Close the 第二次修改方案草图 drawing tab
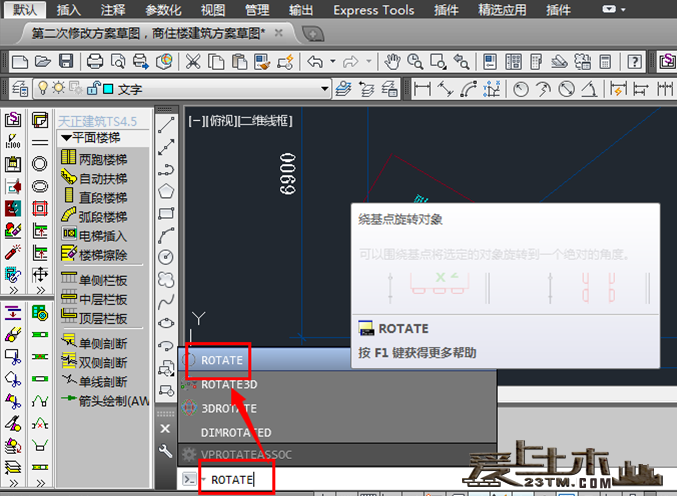 278,33
